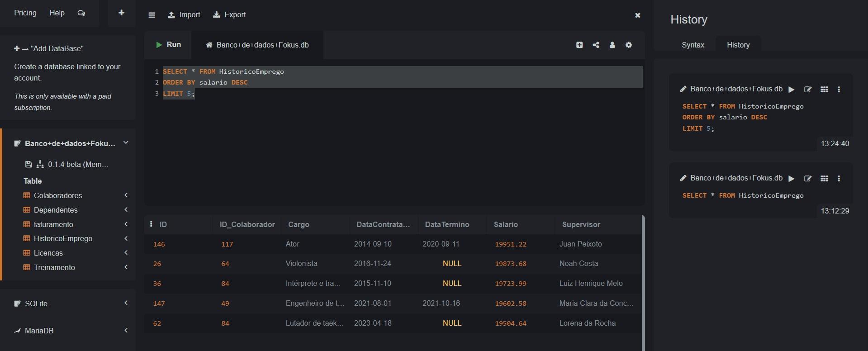Run the 13:24:40 history query play icon

792,90
